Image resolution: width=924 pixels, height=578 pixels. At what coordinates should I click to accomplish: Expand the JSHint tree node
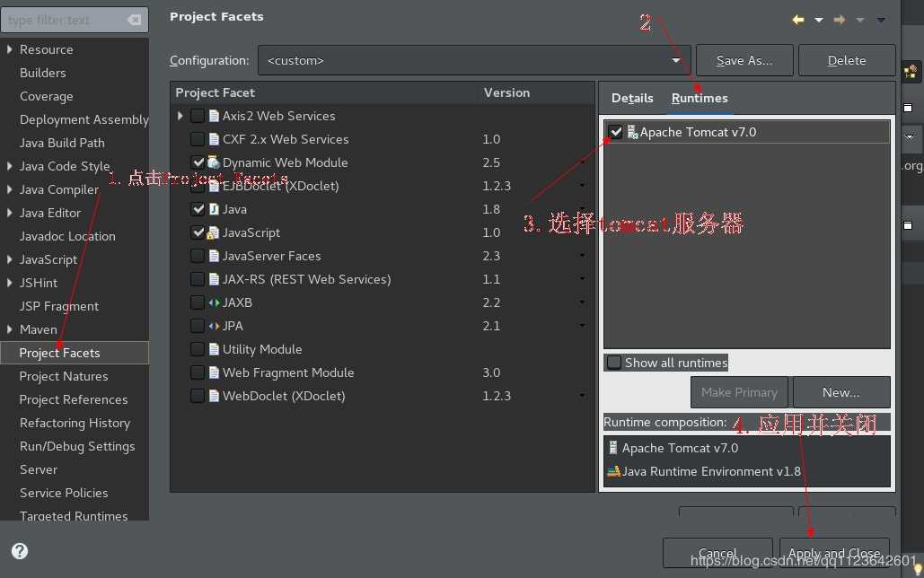tap(9, 283)
